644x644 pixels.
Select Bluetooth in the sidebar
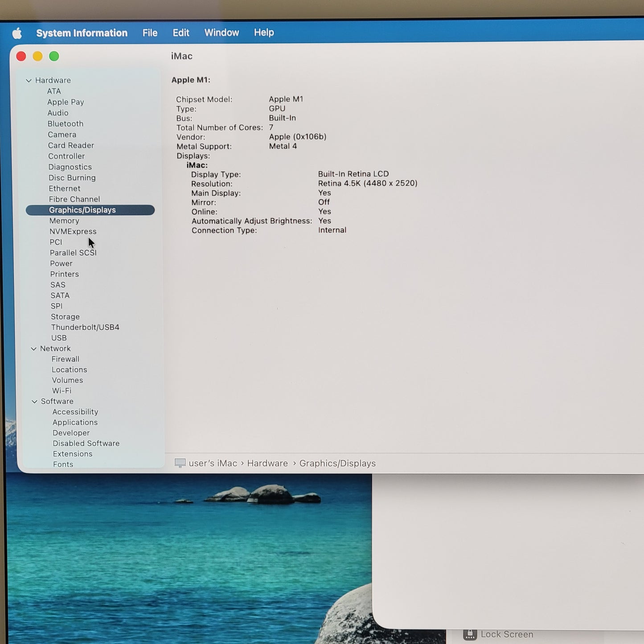66,124
